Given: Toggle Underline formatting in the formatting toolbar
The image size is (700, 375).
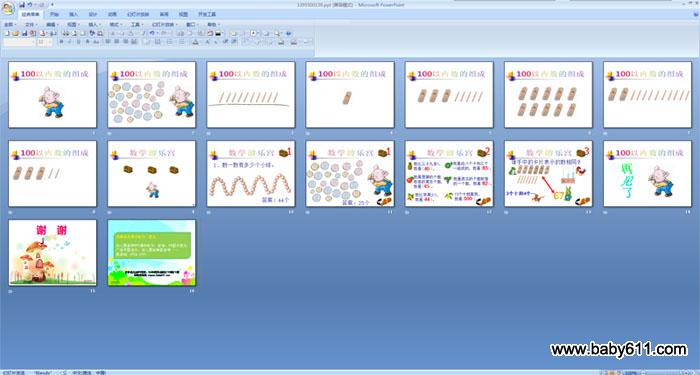Looking at the screenshot, I should coord(78,42).
